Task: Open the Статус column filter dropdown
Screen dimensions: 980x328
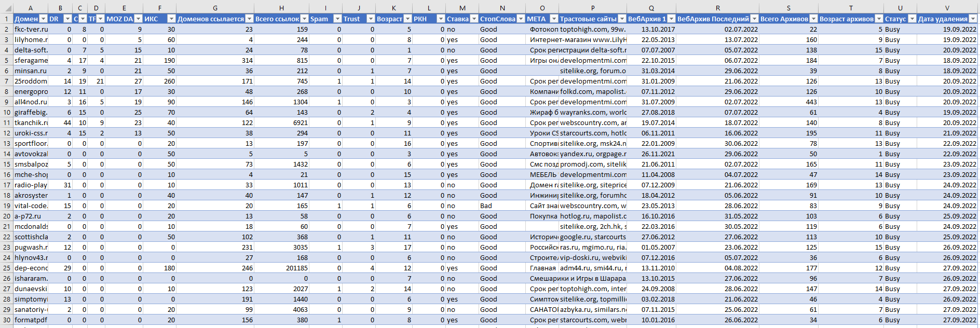Action: point(911,19)
